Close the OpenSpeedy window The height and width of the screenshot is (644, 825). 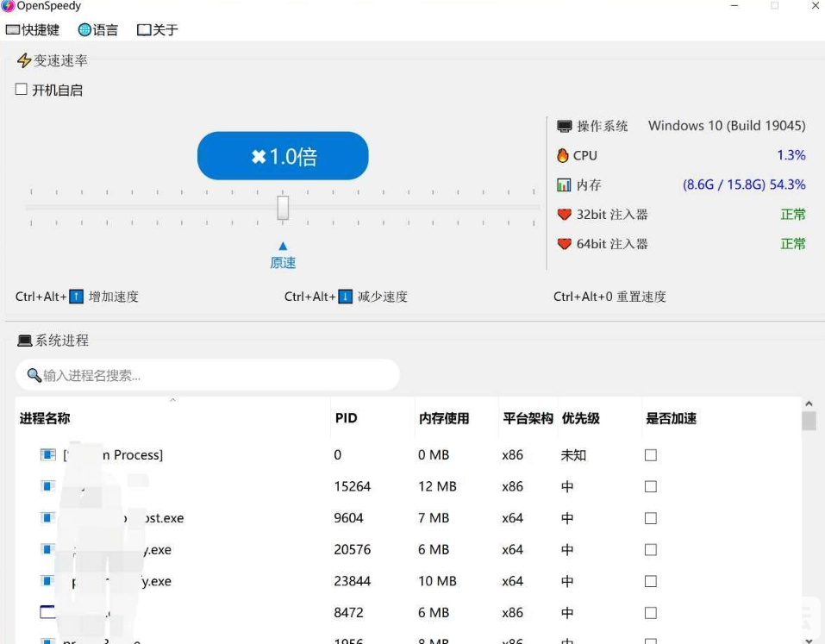pyautogui.click(x=815, y=6)
